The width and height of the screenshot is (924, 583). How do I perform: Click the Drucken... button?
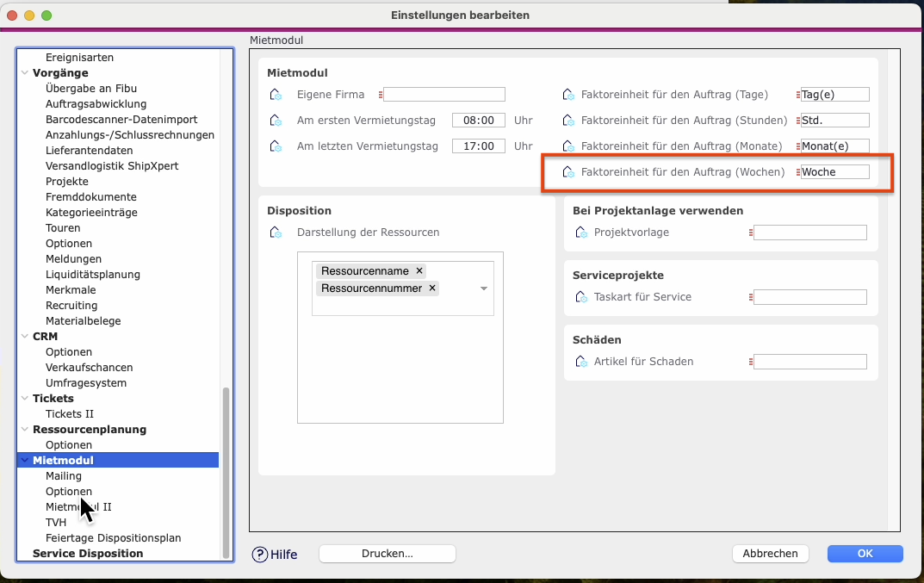click(x=388, y=554)
